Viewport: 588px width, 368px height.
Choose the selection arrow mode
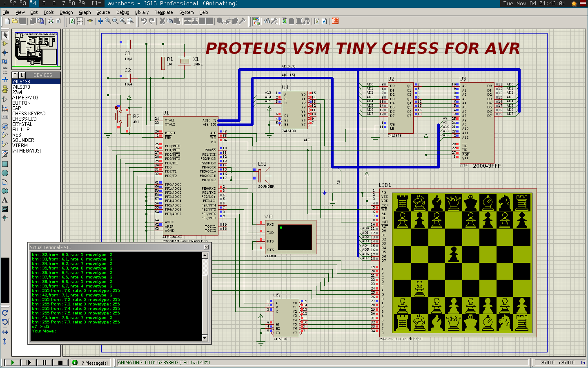5,35
